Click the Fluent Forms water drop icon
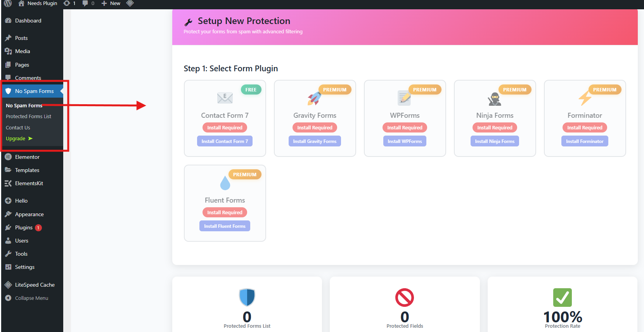 pyautogui.click(x=225, y=183)
